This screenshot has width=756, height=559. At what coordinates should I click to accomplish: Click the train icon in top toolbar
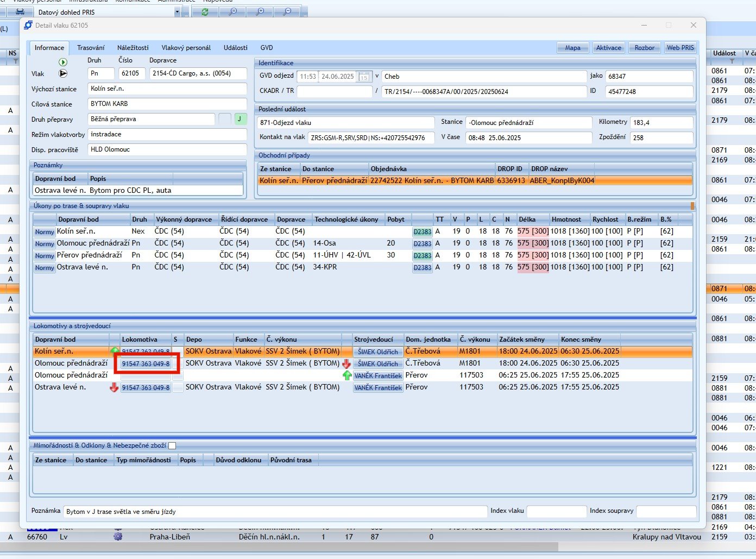click(20, 11)
